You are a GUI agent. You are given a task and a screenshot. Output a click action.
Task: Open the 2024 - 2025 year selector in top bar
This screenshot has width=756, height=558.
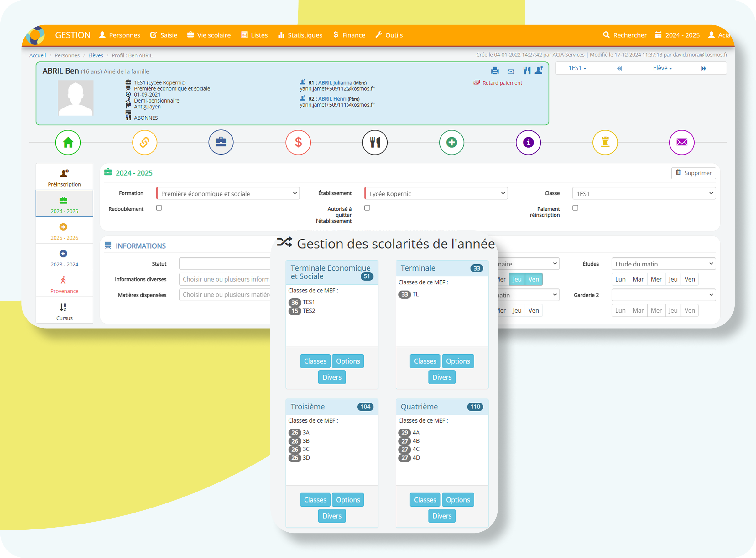pos(678,35)
